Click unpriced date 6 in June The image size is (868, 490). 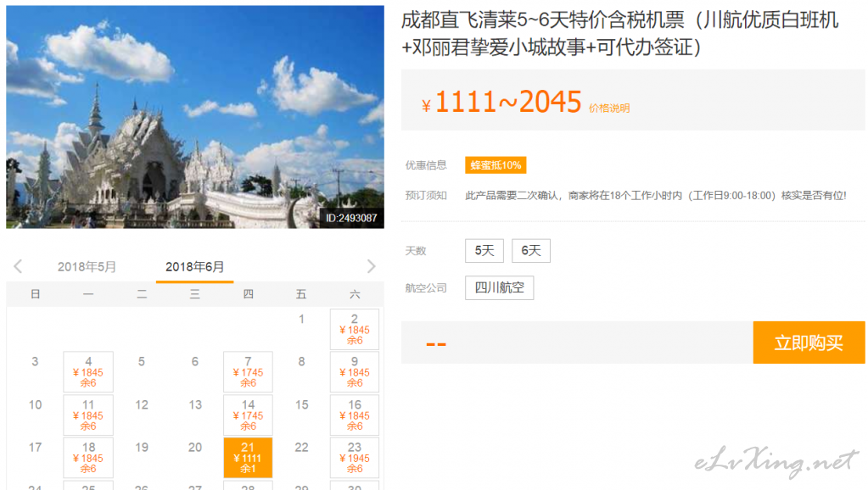coord(195,362)
